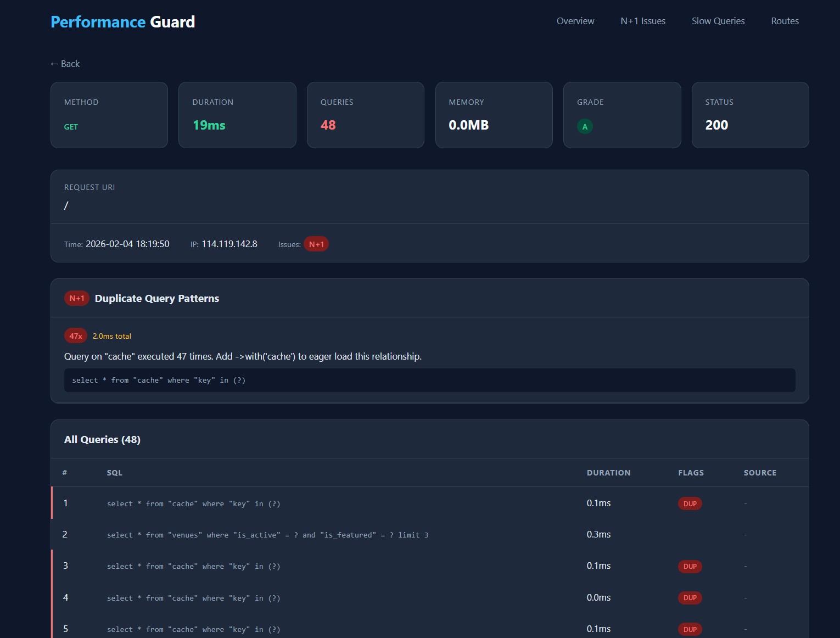Open the Overview navigation tab
This screenshot has width=840, height=638.
pyautogui.click(x=575, y=21)
